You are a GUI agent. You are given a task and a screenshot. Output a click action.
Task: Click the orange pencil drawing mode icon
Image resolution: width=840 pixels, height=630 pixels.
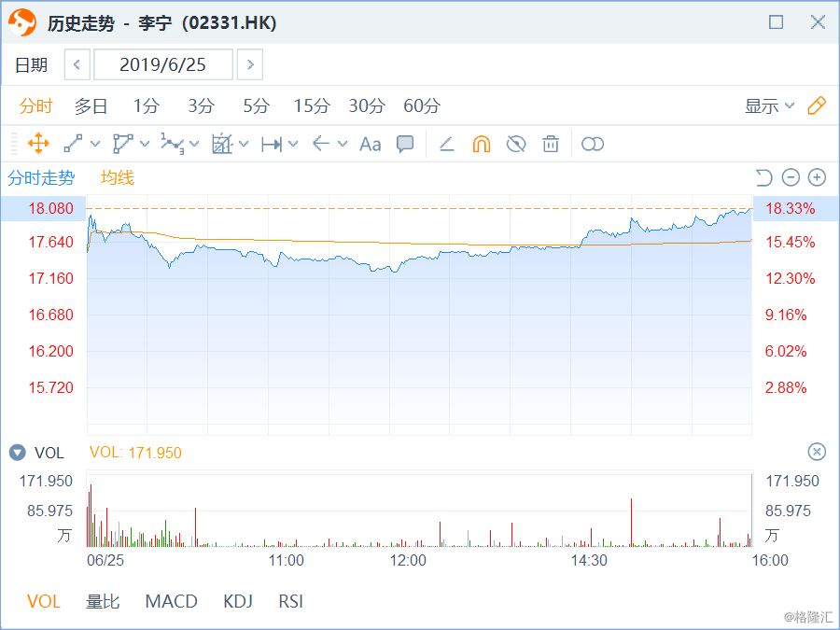tap(817, 105)
